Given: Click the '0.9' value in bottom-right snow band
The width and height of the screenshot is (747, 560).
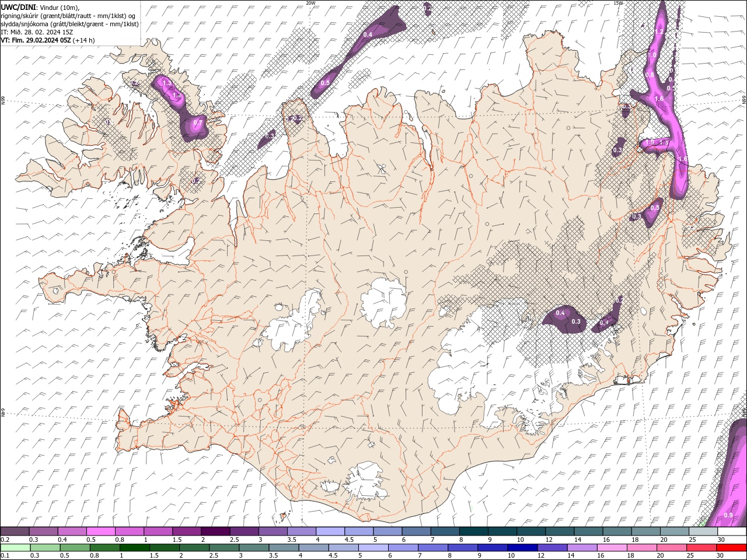Looking at the screenshot, I should 728,515.
